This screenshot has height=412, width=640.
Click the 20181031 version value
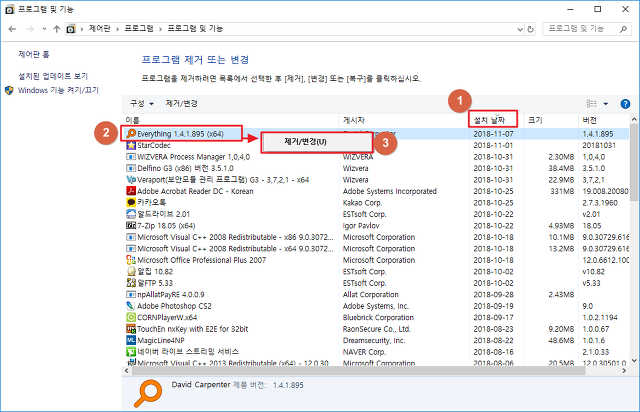(599, 145)
